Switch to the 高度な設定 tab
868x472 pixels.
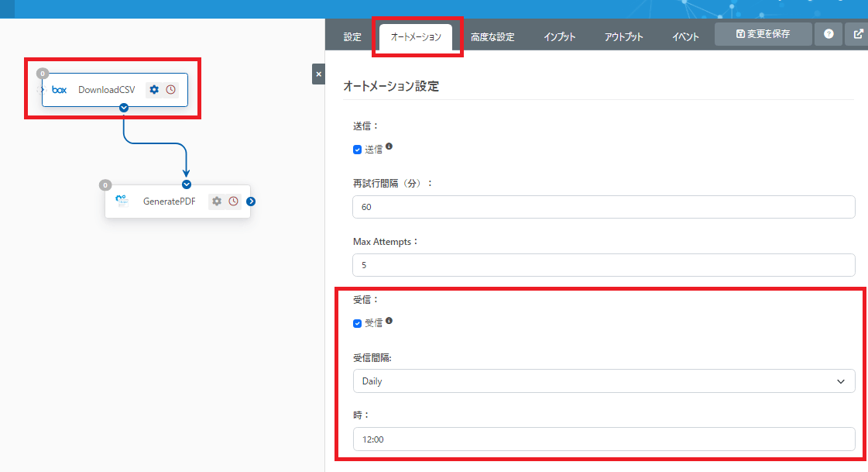pyautogui.click(x=492, y=36)
